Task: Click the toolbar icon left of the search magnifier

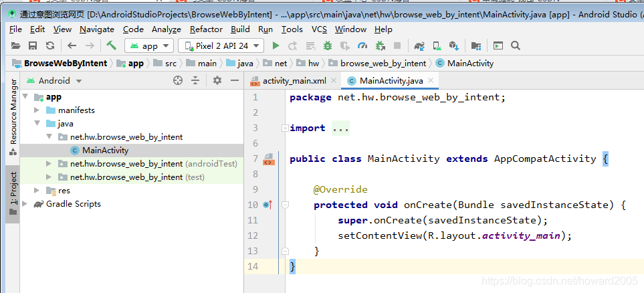Action: (498, 45)
